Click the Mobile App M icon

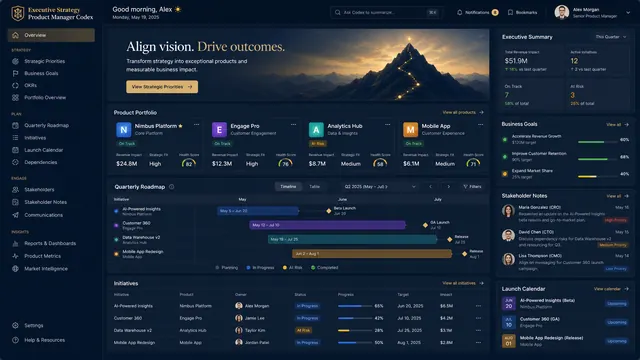coord(411,130)
